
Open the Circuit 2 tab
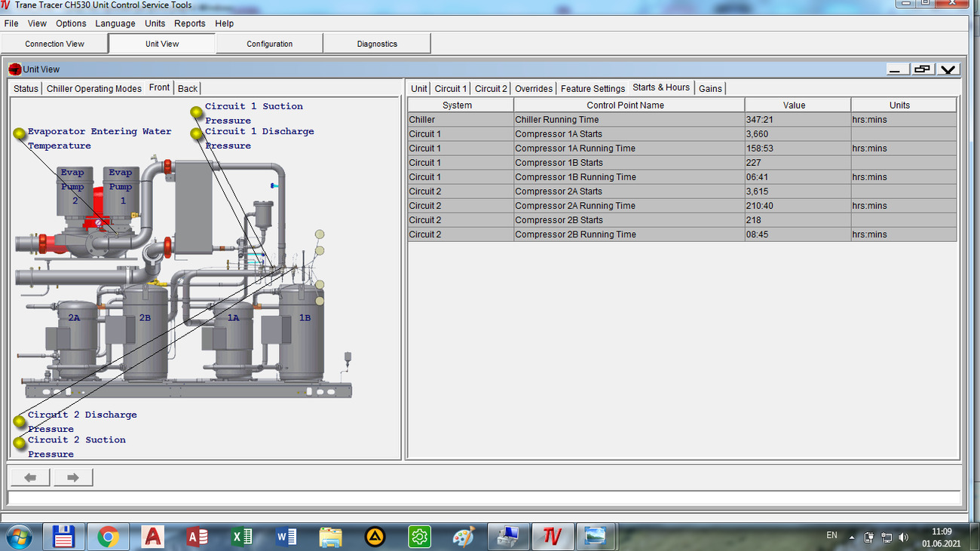pos(491,88)
